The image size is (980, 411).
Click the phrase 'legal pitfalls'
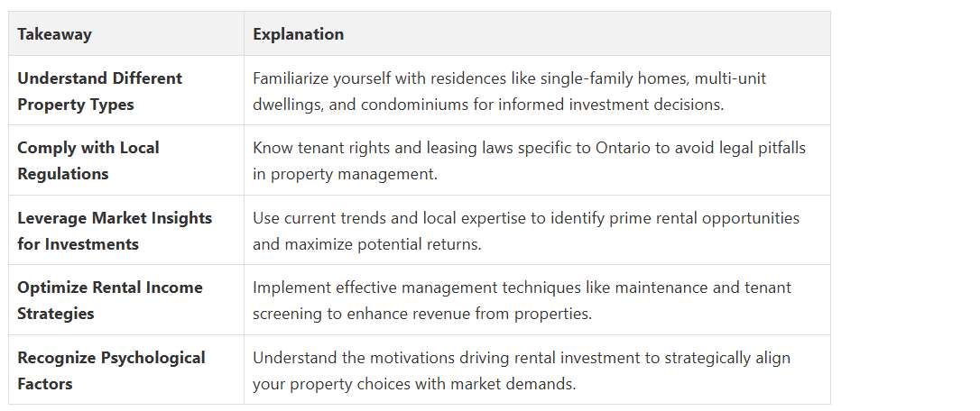pyautogui.click(x=754, y=148)
